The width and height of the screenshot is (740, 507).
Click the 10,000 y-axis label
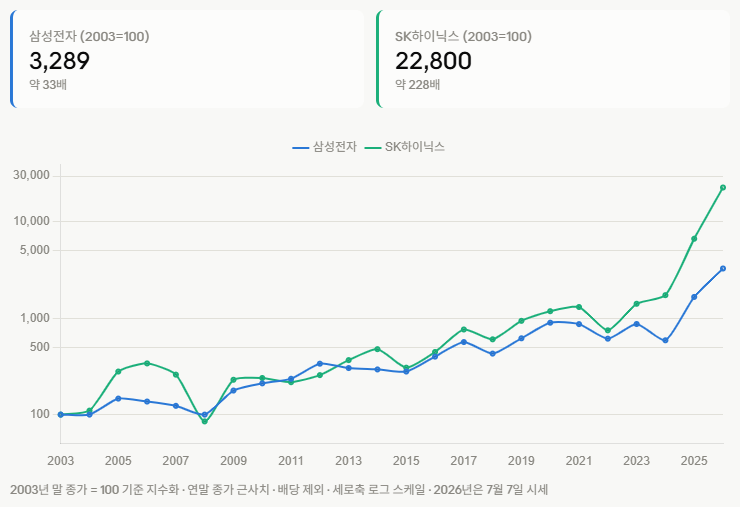pos(31,221)
